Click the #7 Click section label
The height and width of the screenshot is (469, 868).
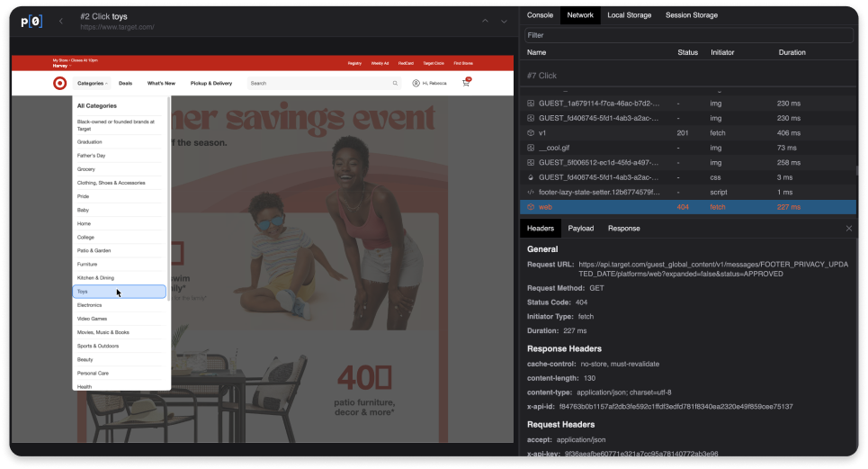[x=541, y=76]
